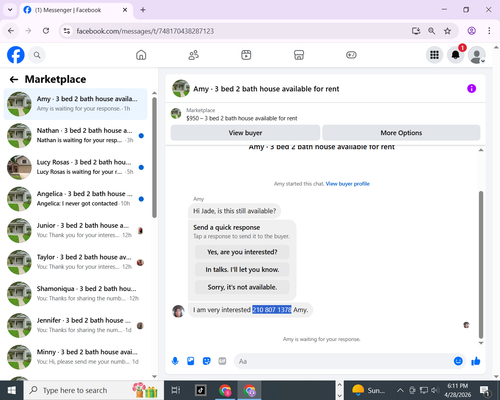500x400 pixels.
Task: Open Minny's conversation
Action: click(x=75, y=357)
